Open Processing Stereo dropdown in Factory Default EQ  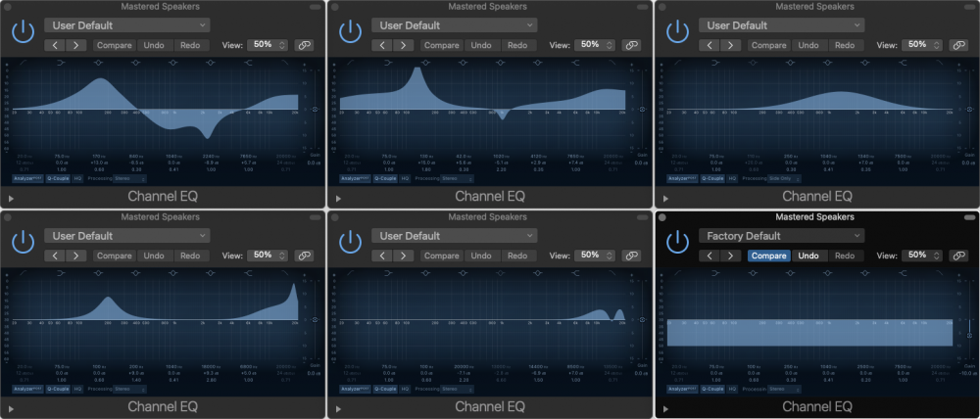[784, 389]
